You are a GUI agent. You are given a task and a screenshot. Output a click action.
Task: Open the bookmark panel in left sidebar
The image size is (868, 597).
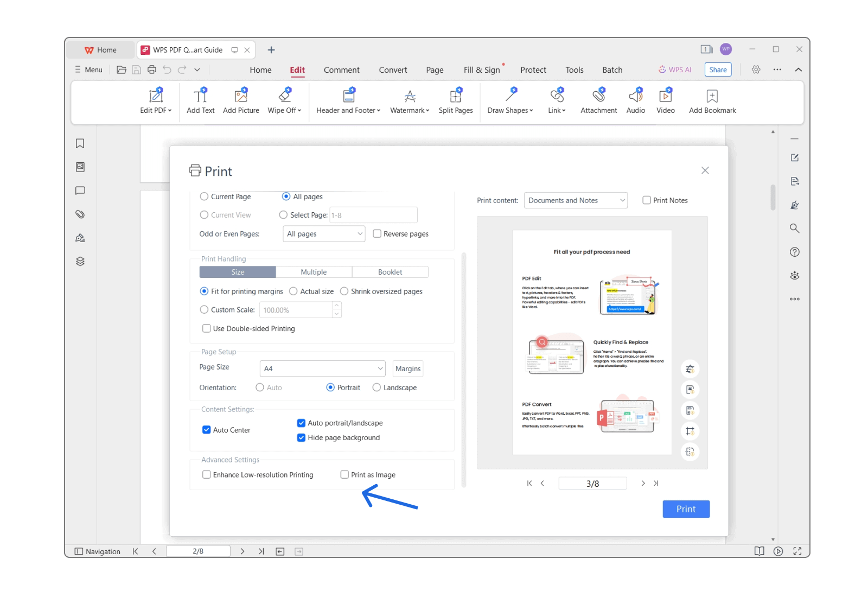click(x=80, y=144)
